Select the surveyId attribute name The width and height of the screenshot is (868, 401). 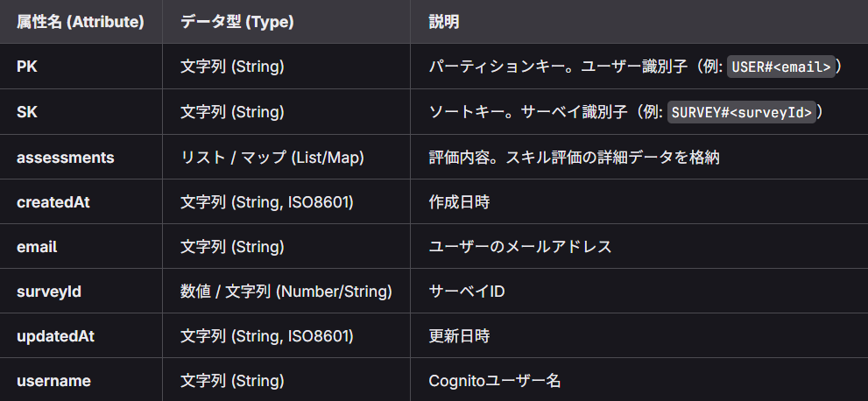click(49, 292)
